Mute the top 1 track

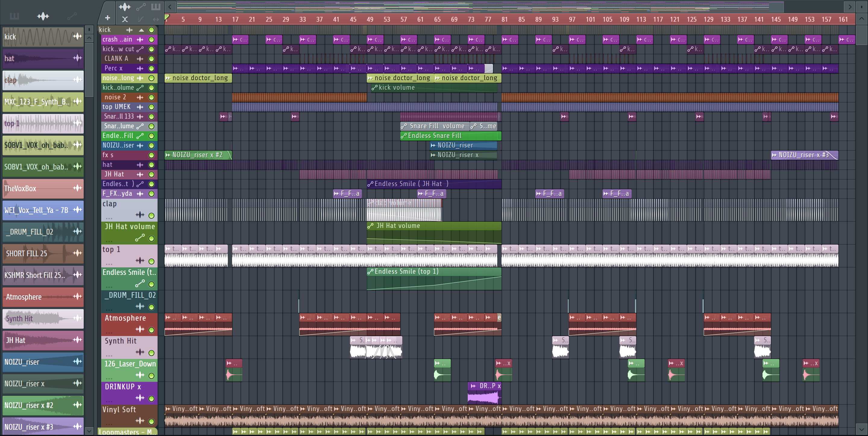coord(152,261)
